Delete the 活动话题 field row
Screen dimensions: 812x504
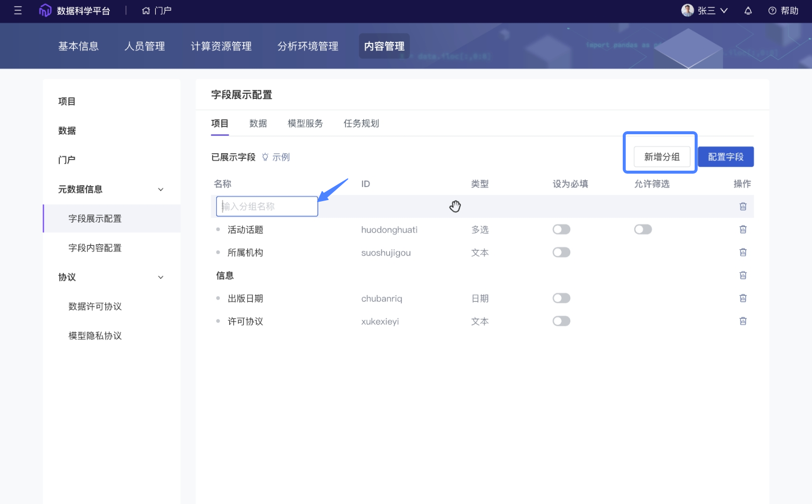click(x=743, y=230)
